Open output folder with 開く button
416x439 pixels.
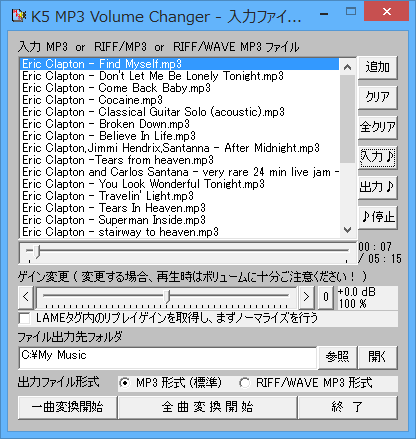pos(377,357)
